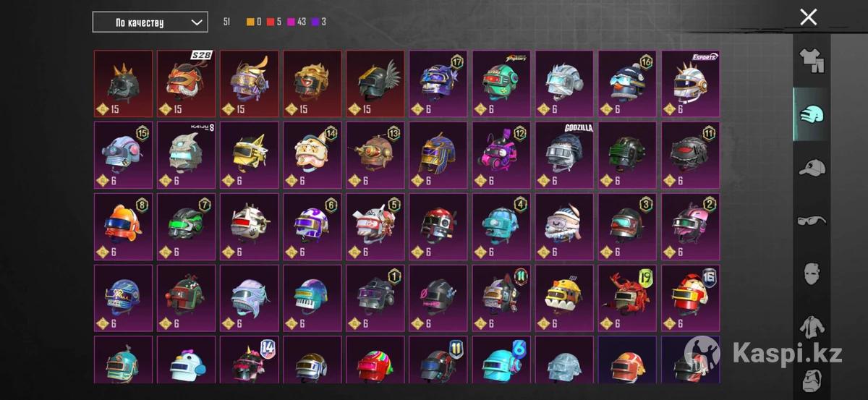The height and width of the screenshot is (400, 868).
Task: Open the backpack category icon at sidebar bottom
Action: (812, 380)
